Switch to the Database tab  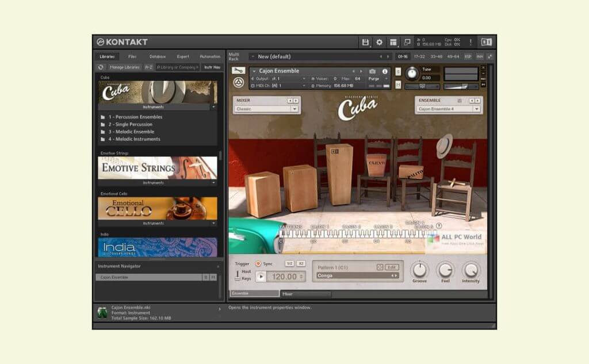(158, 57)
